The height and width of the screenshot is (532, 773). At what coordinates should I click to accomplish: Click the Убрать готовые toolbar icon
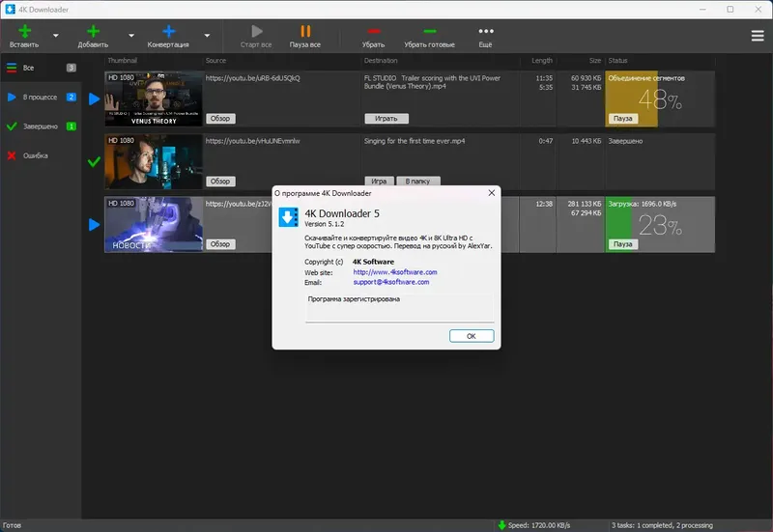430,32
